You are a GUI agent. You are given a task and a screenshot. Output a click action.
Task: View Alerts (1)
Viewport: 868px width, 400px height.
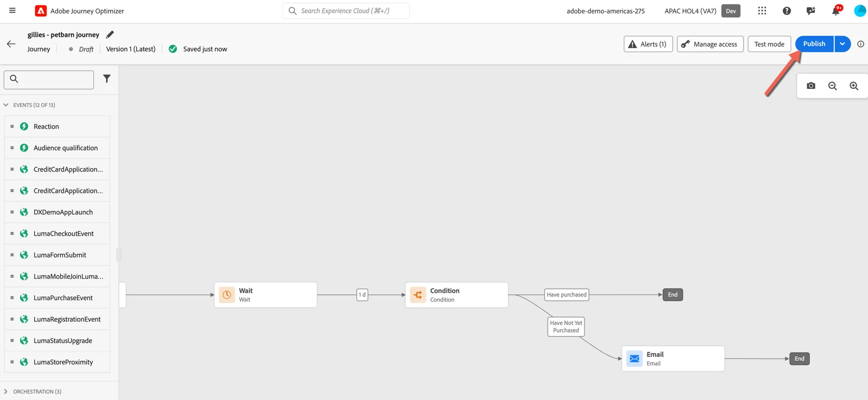point(648,44)
